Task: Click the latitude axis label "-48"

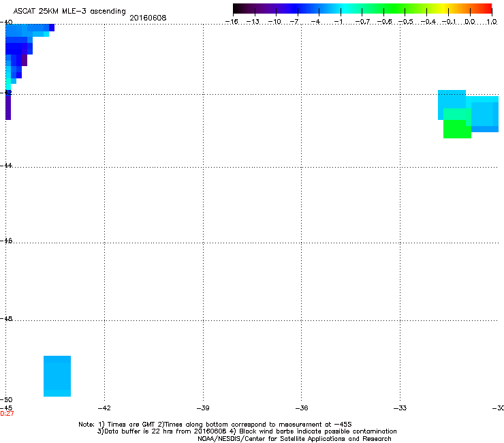Action: pyautogui.click(x=6, y=318)
